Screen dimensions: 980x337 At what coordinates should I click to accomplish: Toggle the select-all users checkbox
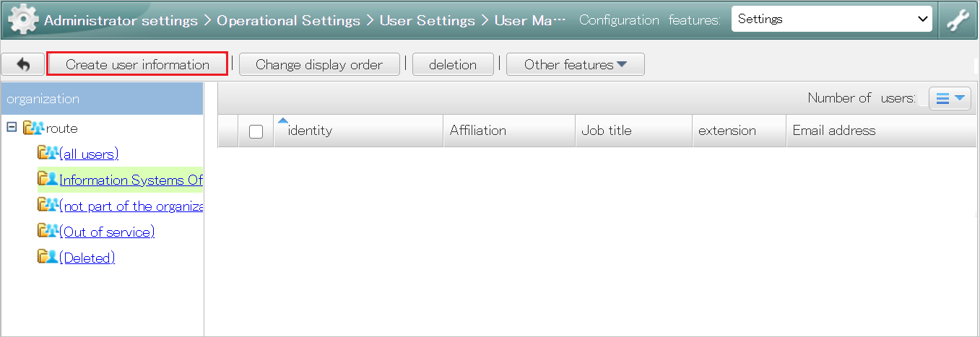click(256, 131)
